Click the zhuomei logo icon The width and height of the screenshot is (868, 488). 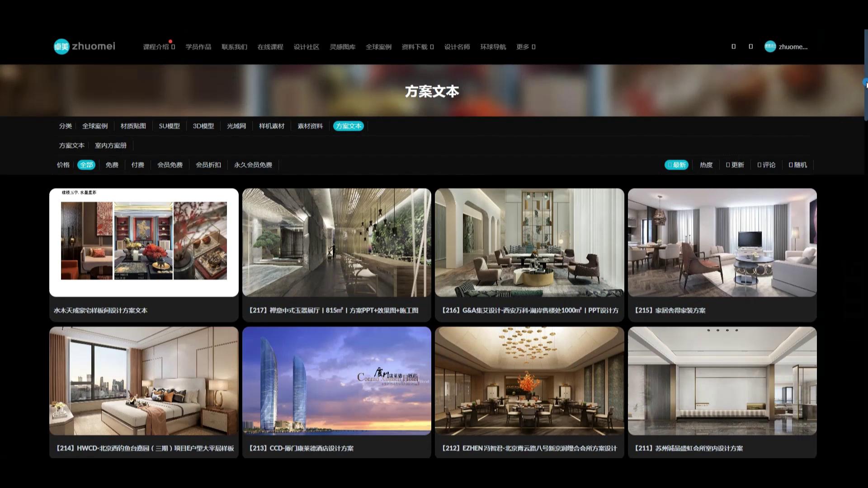pos(61,47)
